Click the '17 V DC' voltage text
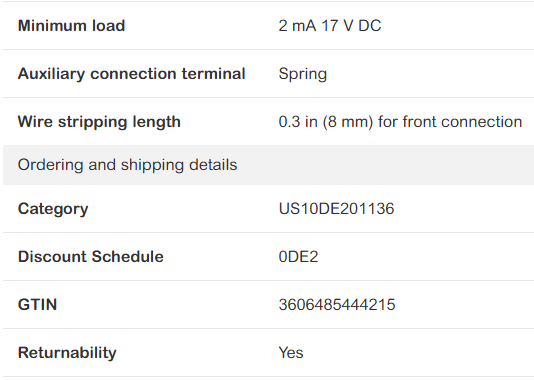The height and width of the screenshot is (380, 534). [351, 26]
